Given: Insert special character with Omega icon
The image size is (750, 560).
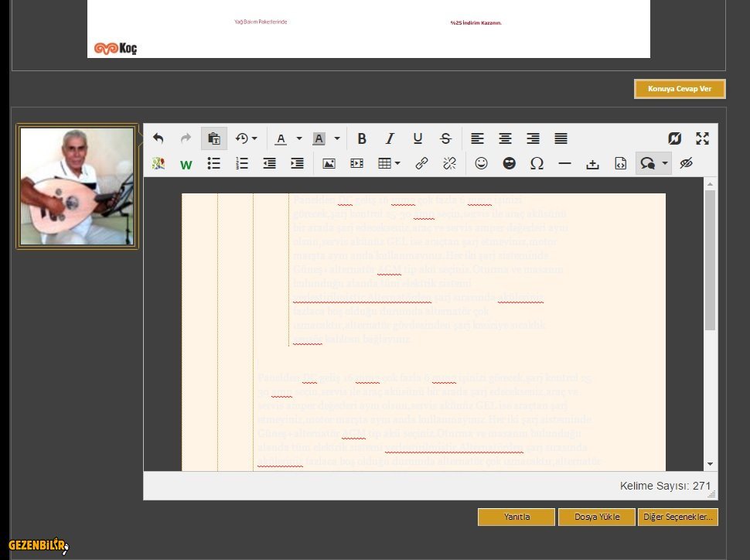Looking at the screenshot, I should tap(537, 163).
